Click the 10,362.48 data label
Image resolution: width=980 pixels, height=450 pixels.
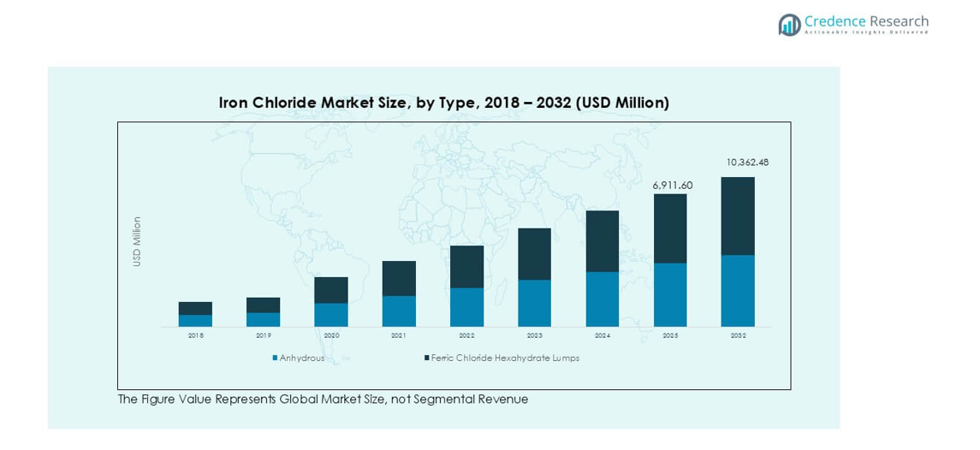point(747,163)
